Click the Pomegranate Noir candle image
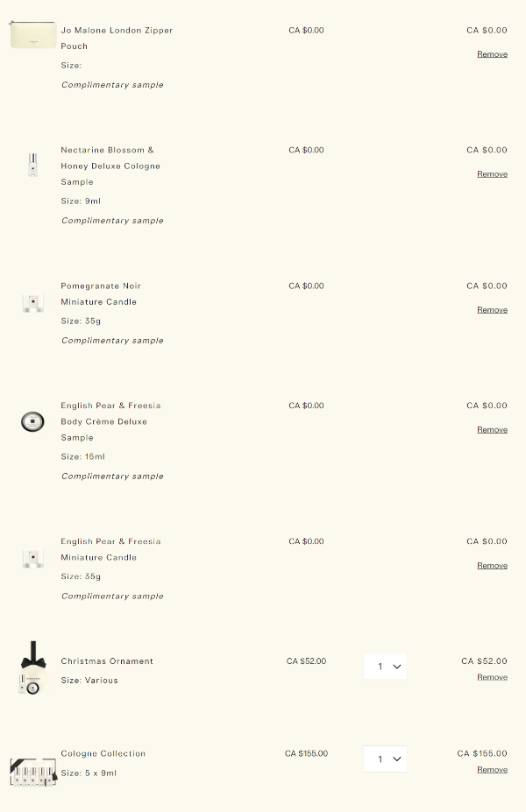Viewport: 526px width, 812px height. click(x=32, y=303)
